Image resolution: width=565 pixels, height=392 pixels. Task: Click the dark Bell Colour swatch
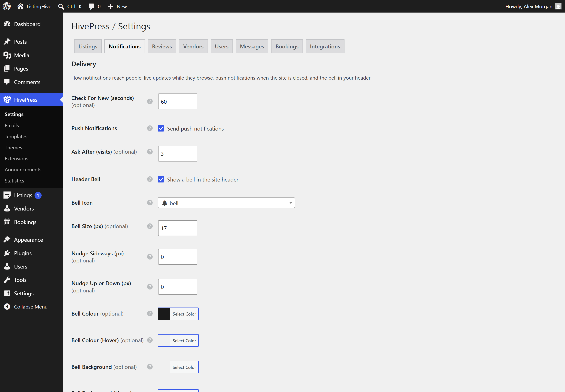point(164,314)
